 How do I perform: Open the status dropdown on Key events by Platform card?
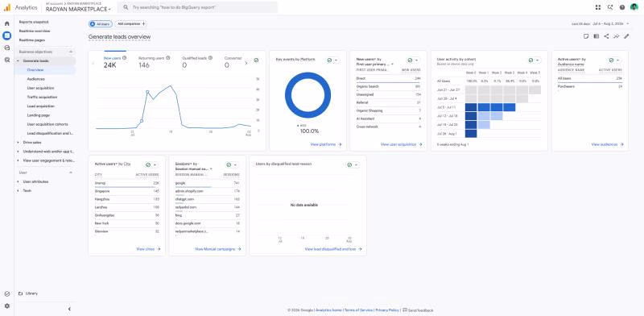pos(332,60)
